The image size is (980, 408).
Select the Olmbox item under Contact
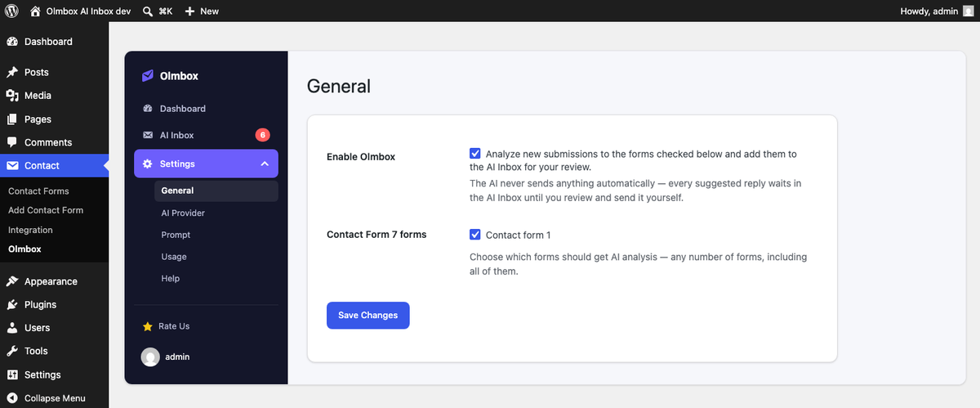point(24,249)
